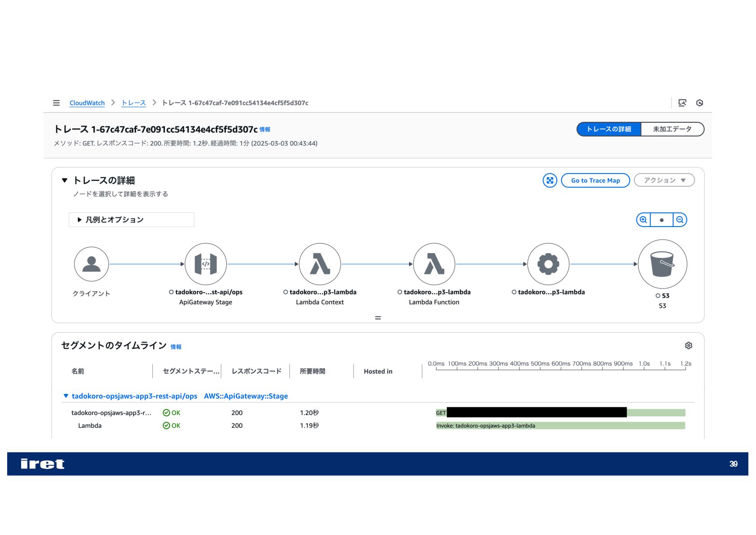Click the fit-to-screen map icon
This screenshot has width=756, height=535.
point(550,180)
